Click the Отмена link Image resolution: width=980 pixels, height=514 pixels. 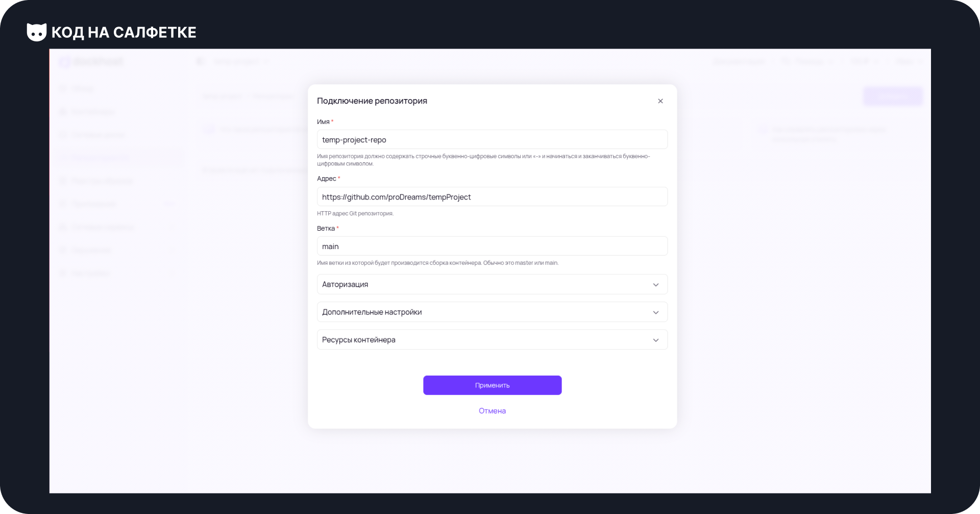tap(492, 411)
